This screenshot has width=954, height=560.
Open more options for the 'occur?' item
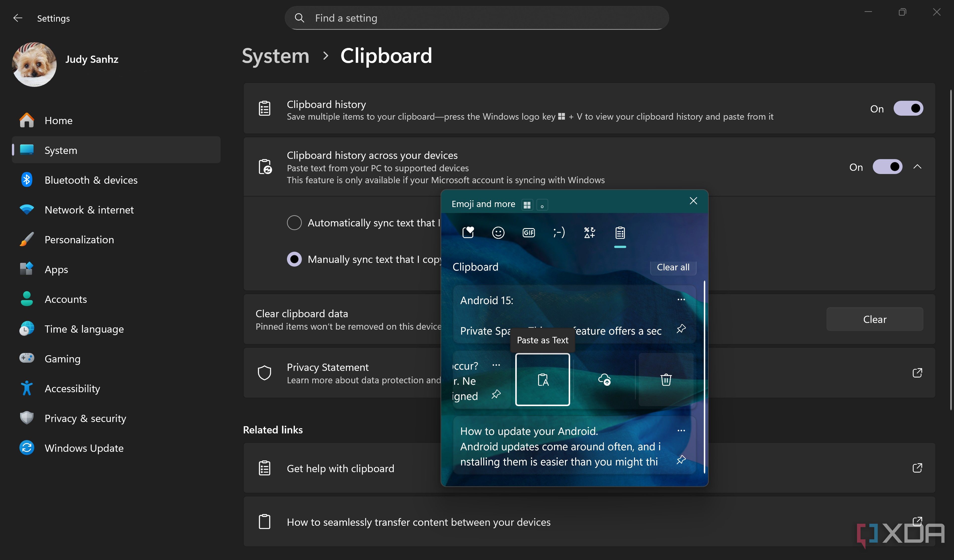tap(496, 365)
